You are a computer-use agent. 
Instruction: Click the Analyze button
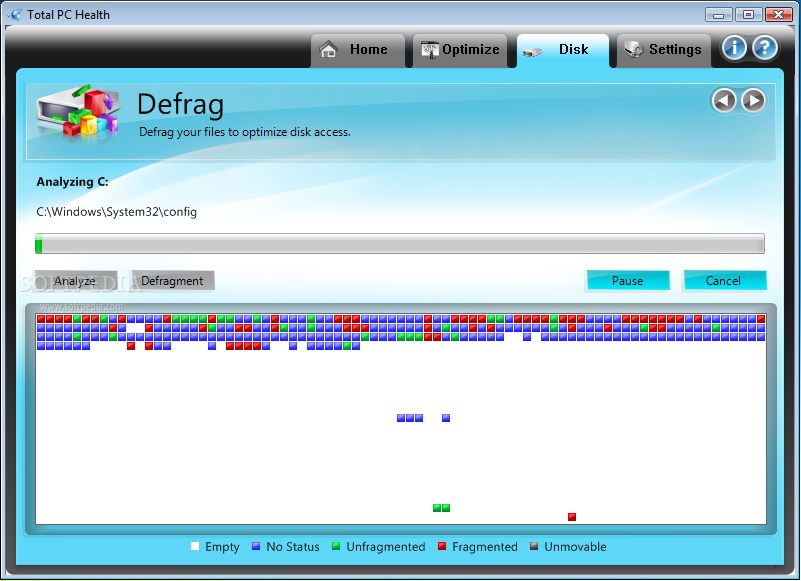pyautogui.click(x=76, y=281)
